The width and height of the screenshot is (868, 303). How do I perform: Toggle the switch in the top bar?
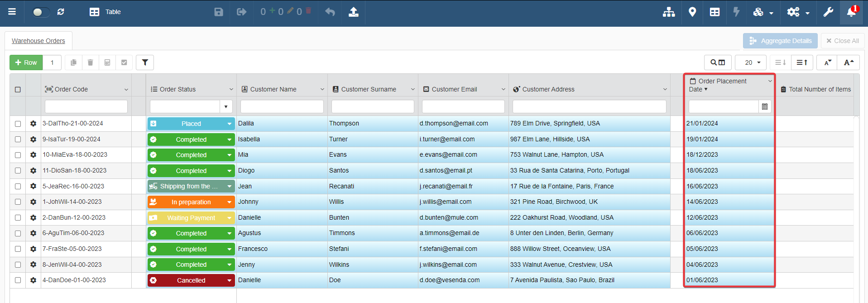pos(41,12)
